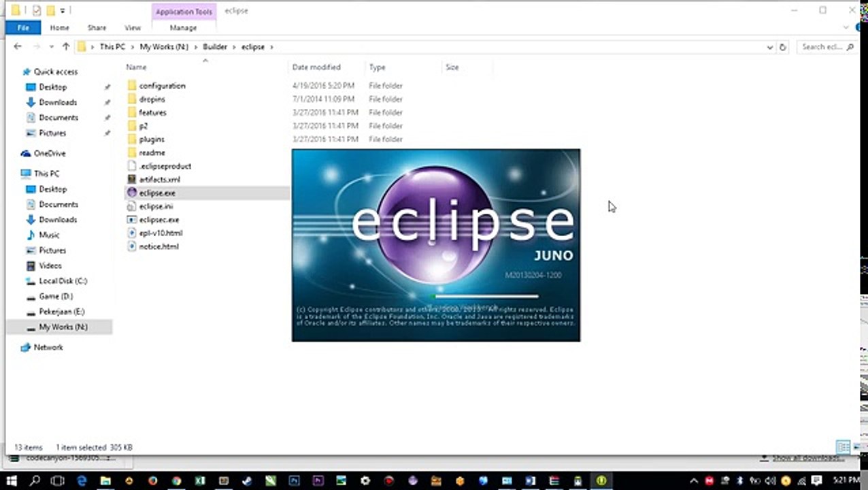Image resolution: width=868 pixels, height=490 pixels.
Task: Go back with the Back arrow
Action: coord(18,47)
